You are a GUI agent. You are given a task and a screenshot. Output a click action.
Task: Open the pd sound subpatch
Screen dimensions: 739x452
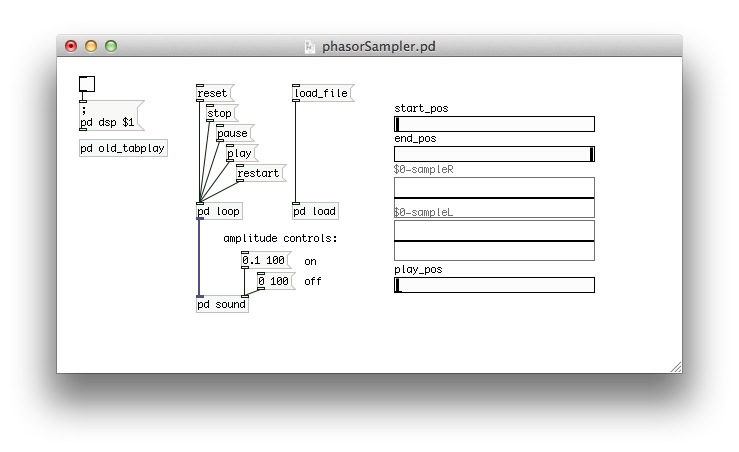point(222,304)
